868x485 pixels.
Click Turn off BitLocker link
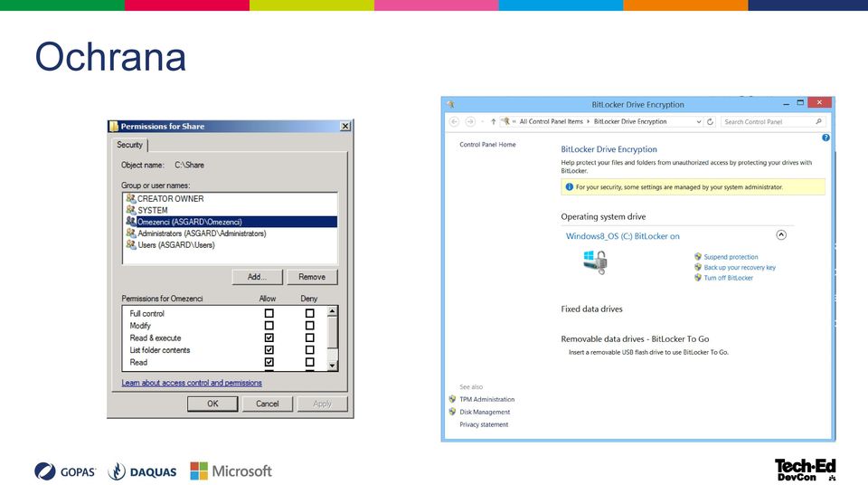(x=728, y=278)
